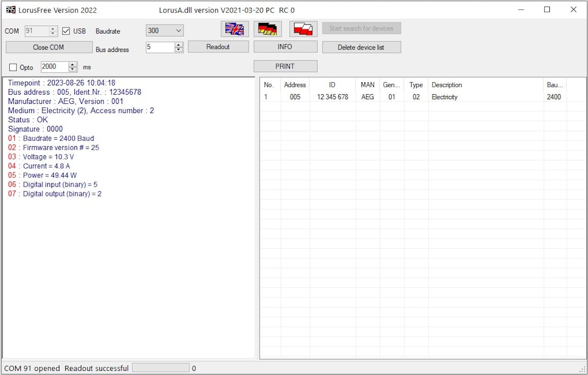Click the 'Baudrate = 2400 Baud' line

[51, 138]
